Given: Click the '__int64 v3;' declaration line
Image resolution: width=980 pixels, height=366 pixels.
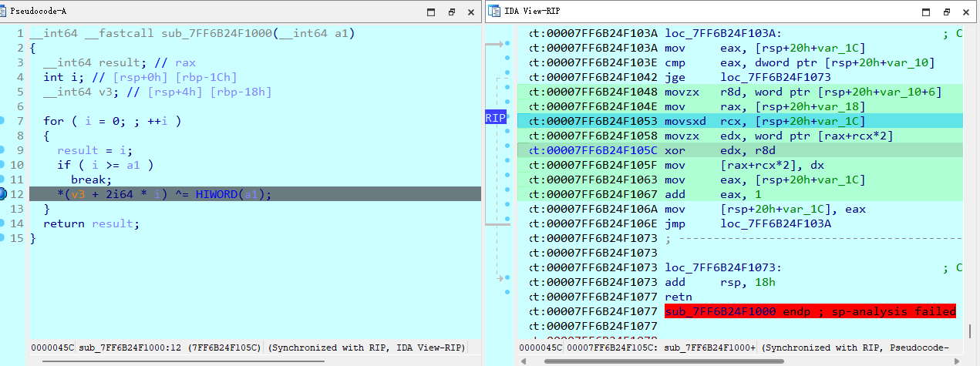Looking at the screenshot, I should [157, 92].
